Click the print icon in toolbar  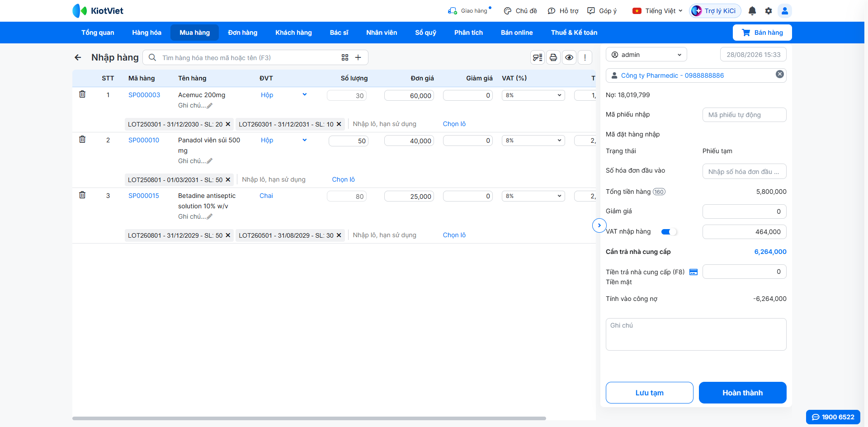tap(553, 57)
